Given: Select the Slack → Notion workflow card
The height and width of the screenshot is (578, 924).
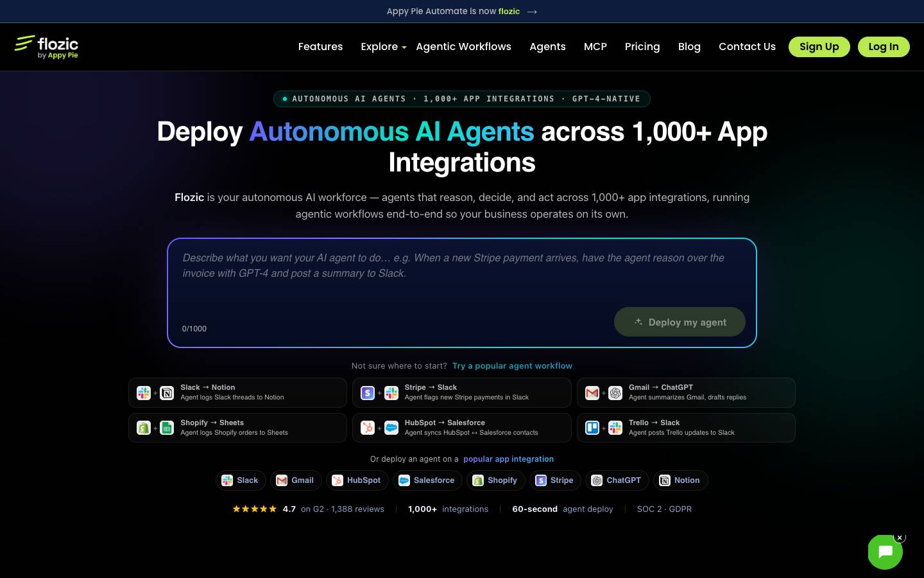Looking at the screenshot, I should coord(237,392).
